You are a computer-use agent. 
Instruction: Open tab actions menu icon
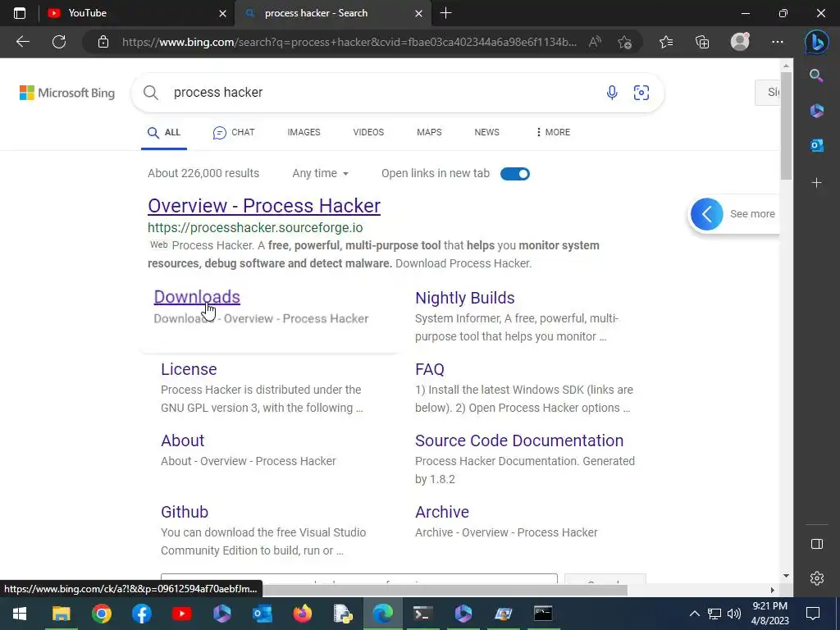(x=20, y=13)
